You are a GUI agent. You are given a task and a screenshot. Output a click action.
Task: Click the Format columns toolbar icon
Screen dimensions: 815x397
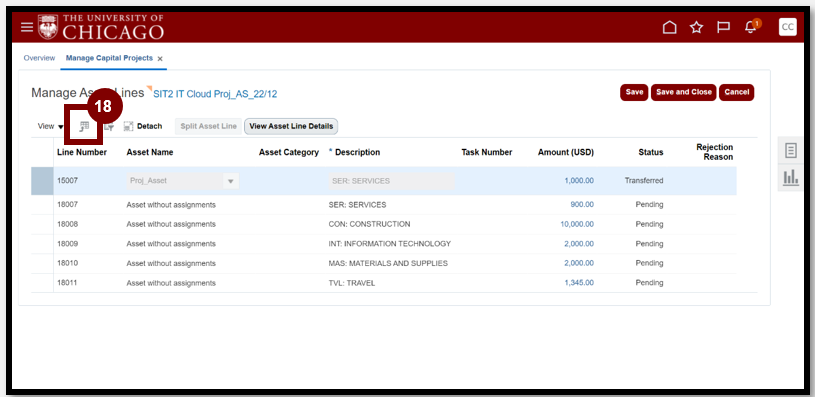coord(84,126)
